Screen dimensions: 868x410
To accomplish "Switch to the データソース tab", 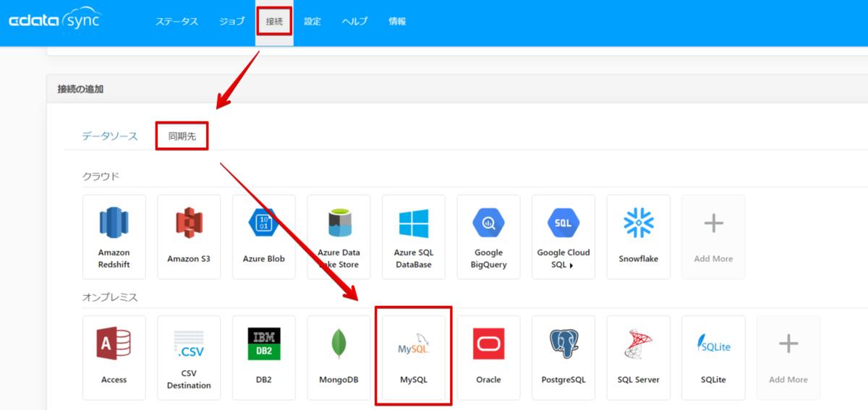I will pyautogui.click(x=110, y=136).
